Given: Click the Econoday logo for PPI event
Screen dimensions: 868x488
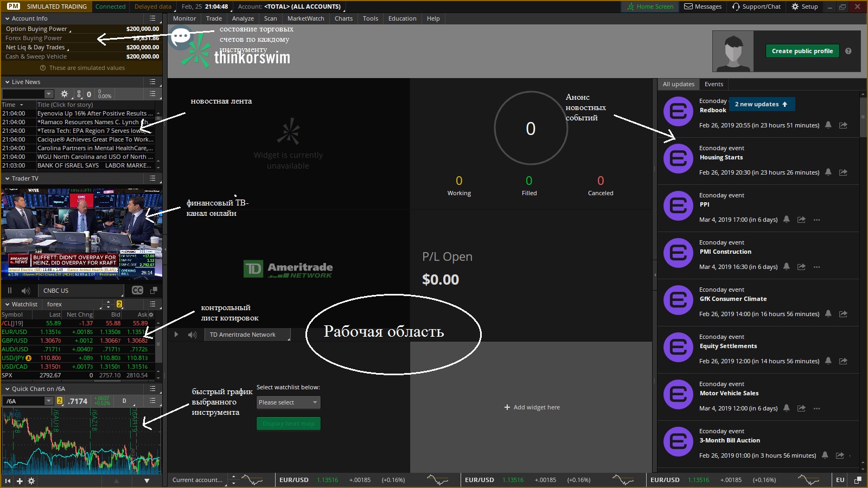Looking at the screenshot, I should tap(678, 206).
